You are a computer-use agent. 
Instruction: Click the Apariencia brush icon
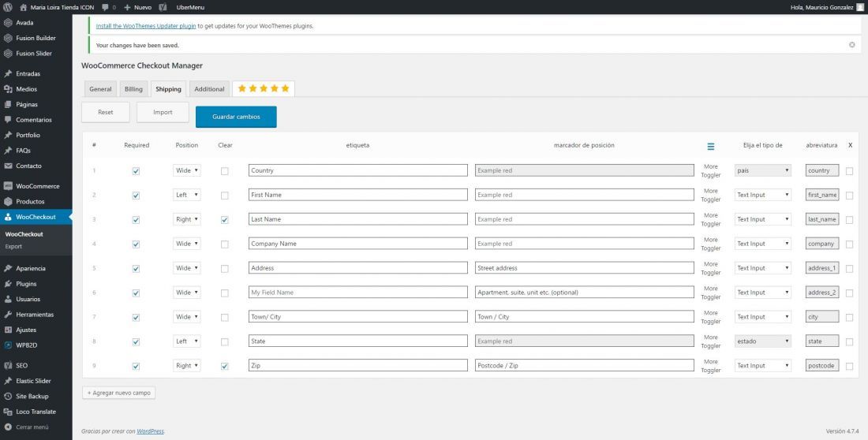[x=8, y=268]
